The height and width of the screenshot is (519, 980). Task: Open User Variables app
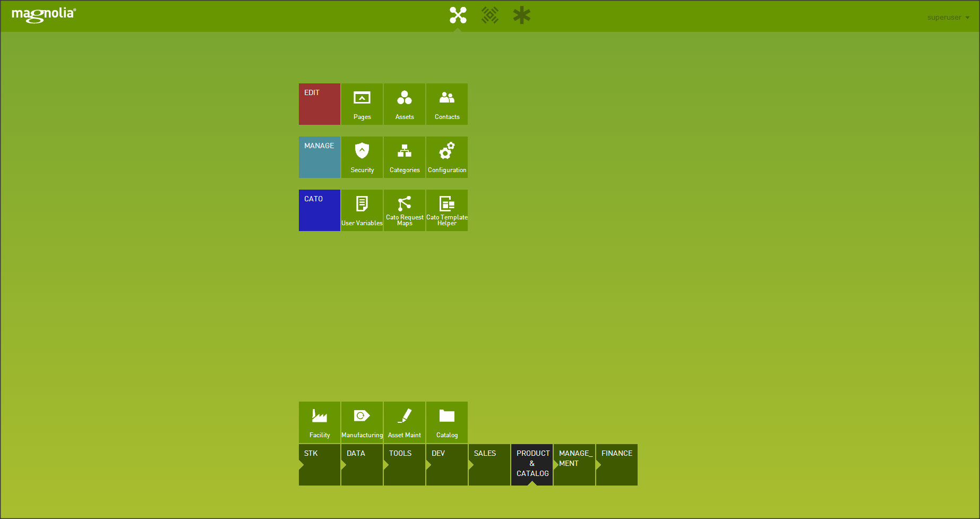362,210
